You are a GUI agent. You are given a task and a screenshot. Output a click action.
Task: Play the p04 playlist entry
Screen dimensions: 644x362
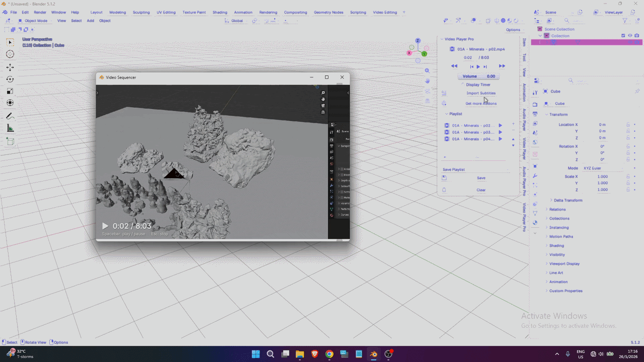point(500,139)
